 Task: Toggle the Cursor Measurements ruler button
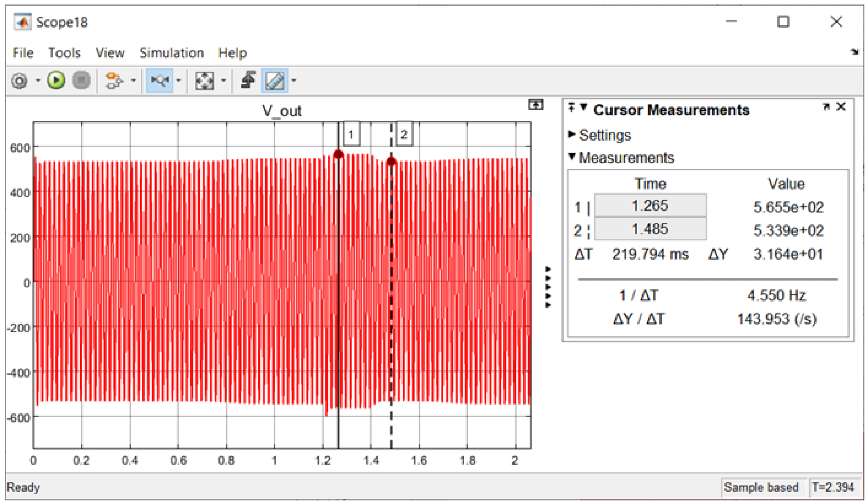click(x=275, y=80)
